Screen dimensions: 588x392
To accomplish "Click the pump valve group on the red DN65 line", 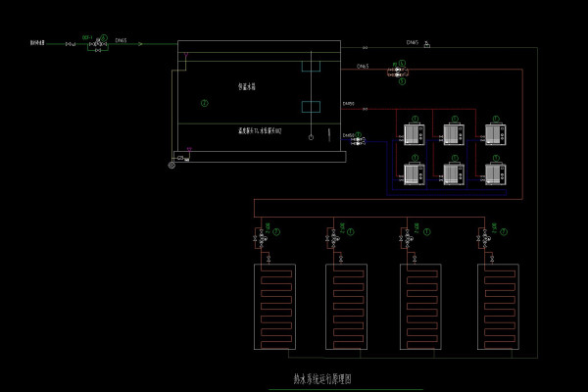I will pos(398,72).
